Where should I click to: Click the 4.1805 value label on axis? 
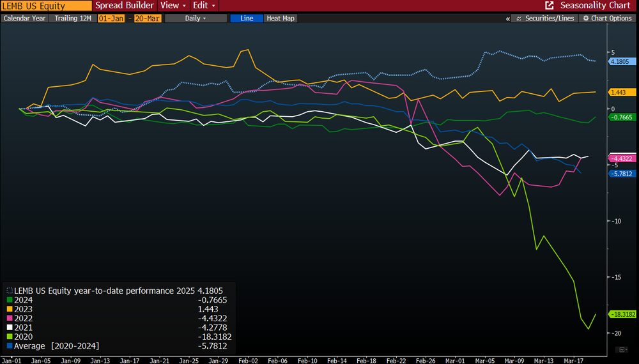coord(620,61)
